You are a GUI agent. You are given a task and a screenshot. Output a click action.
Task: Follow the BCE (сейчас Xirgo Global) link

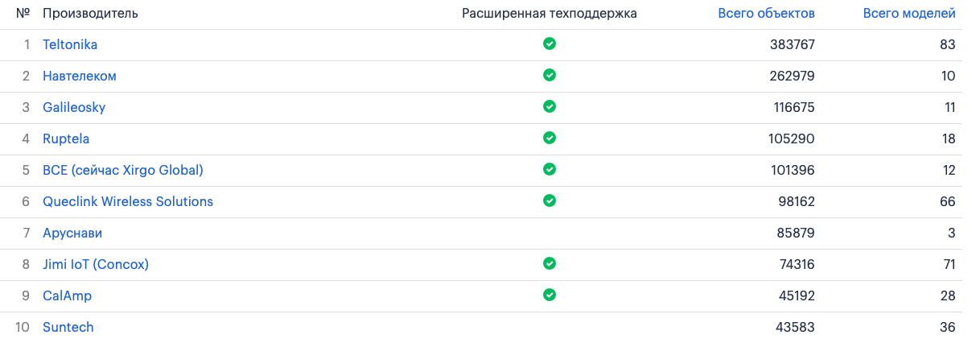click(123, 171)
